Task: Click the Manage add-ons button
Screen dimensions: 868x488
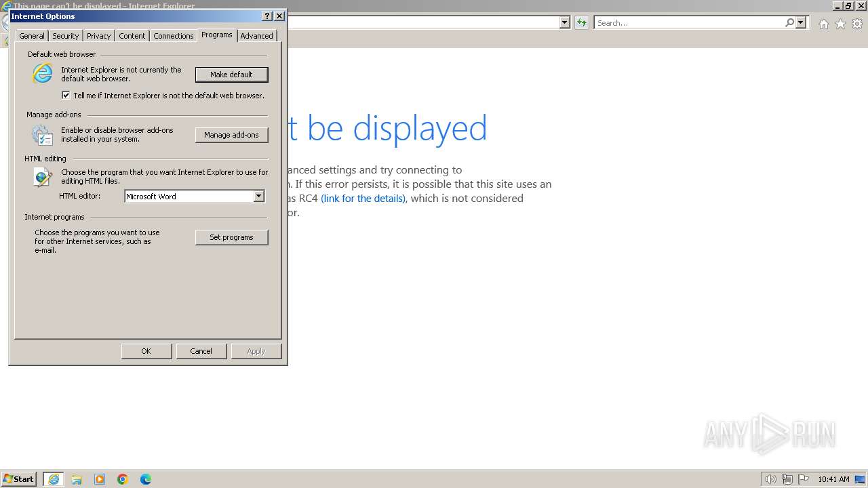Action: (232, 135)
